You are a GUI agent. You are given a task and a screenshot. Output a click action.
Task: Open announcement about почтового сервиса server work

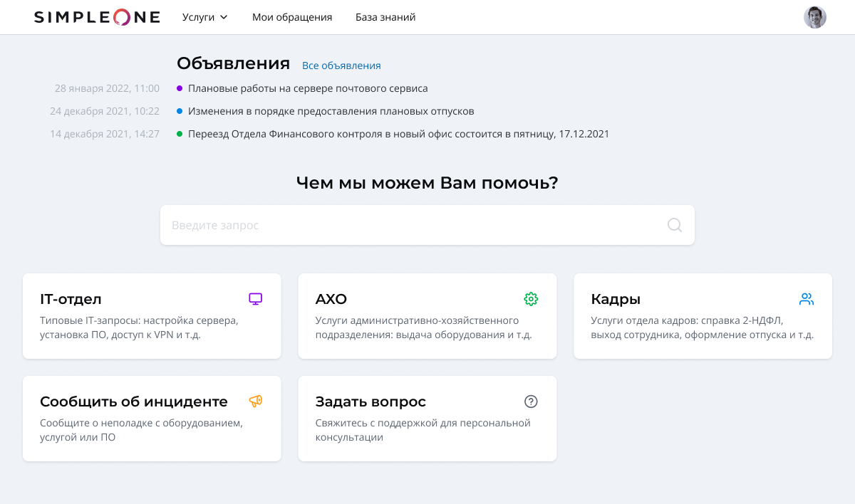(308, 89)
